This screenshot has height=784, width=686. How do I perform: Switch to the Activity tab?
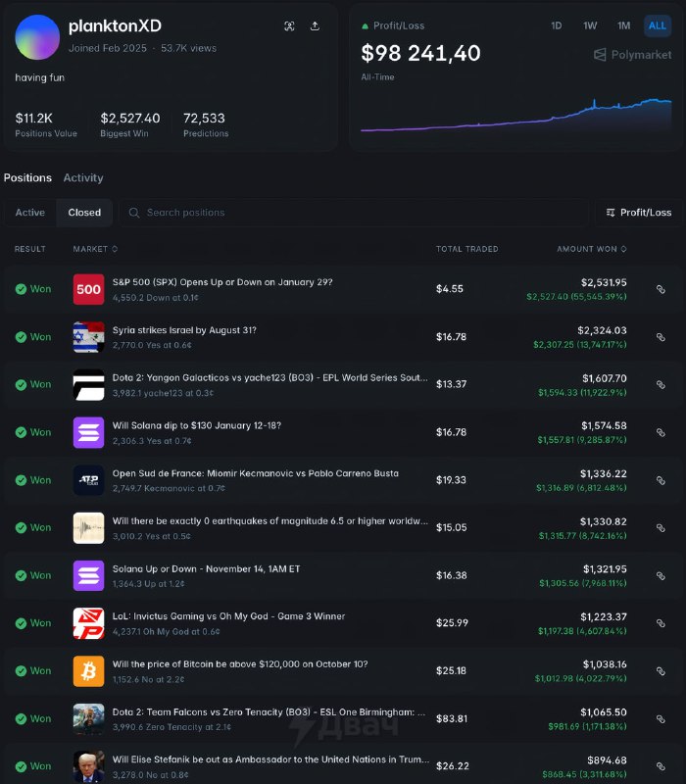pyautogui.click(x=83, y=178)
